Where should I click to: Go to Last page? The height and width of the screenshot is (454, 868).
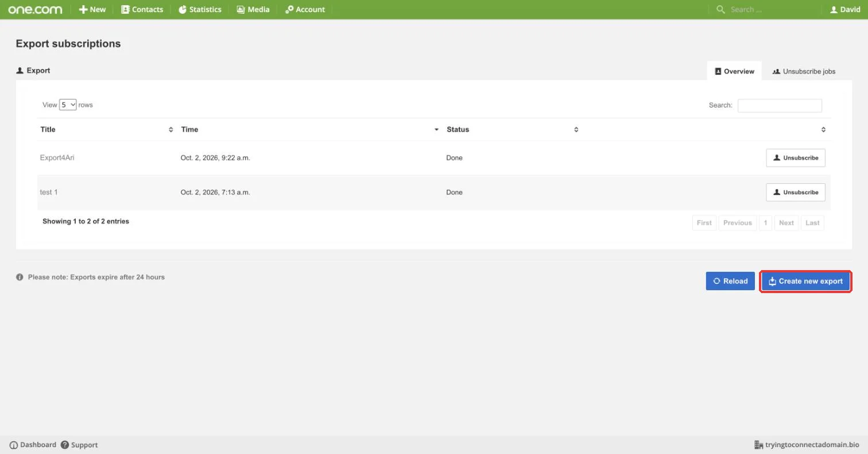click(x=812, y=223)
